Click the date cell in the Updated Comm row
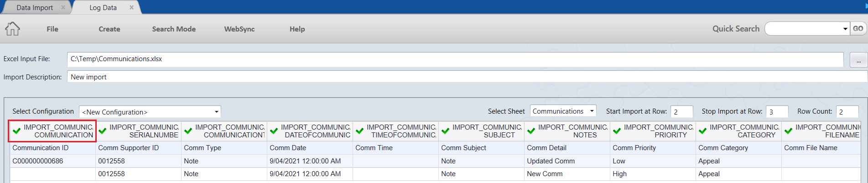 point(310,161)
